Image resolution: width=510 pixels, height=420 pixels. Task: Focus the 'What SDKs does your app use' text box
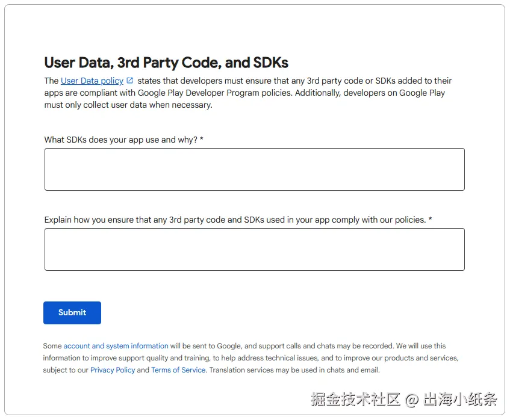(x=254, y=170)
